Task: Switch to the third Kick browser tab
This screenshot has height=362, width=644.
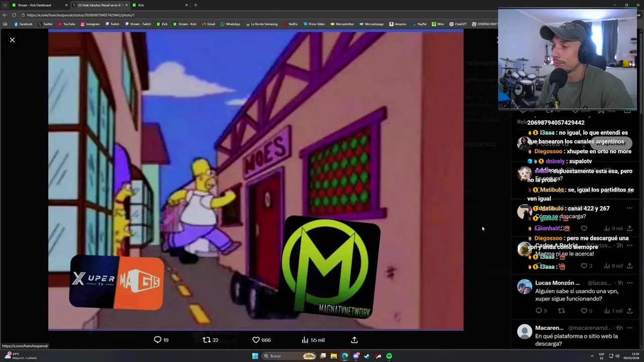Action: point(160,5)
